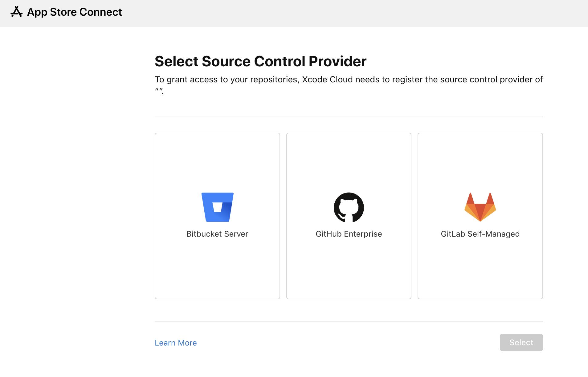Image resolution: width=588 pixels, height=377 pixels.
Task: Click the Select Source Control Provider heading
Action: [x=260, y=61]
